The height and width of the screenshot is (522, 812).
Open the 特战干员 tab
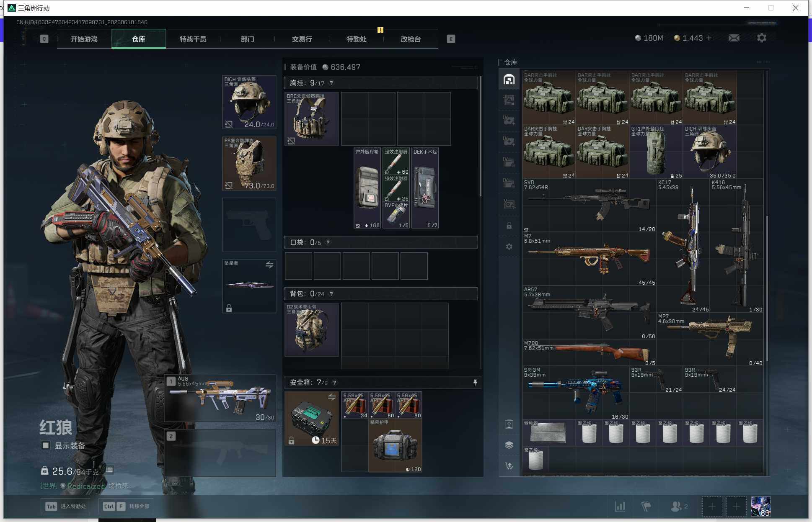pos(193,39)
